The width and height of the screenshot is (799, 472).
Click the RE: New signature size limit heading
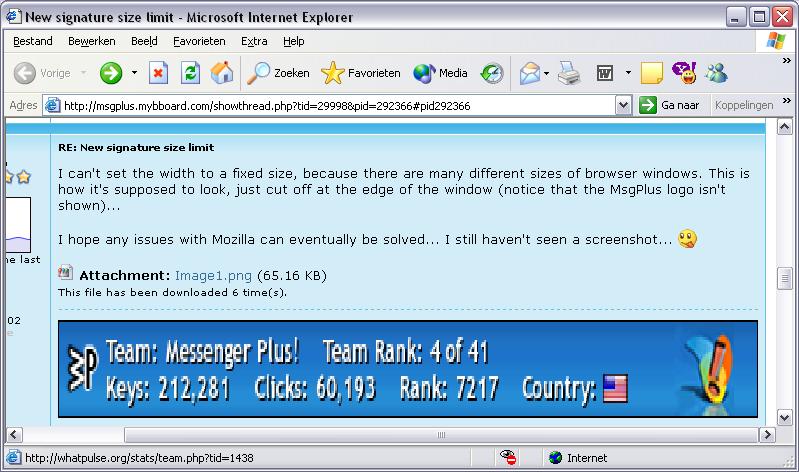pyautogui.click(x=136, y=148)
